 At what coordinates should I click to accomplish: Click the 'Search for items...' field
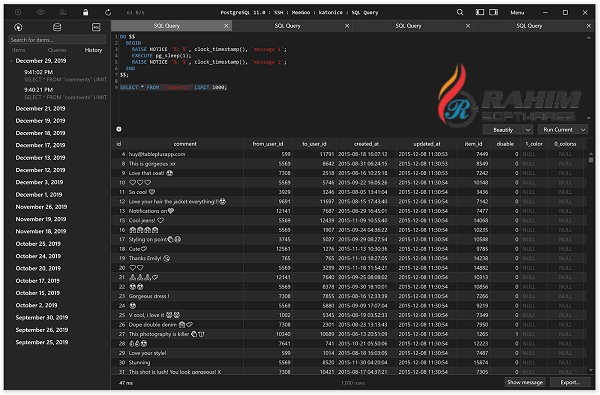click(57, 40)
